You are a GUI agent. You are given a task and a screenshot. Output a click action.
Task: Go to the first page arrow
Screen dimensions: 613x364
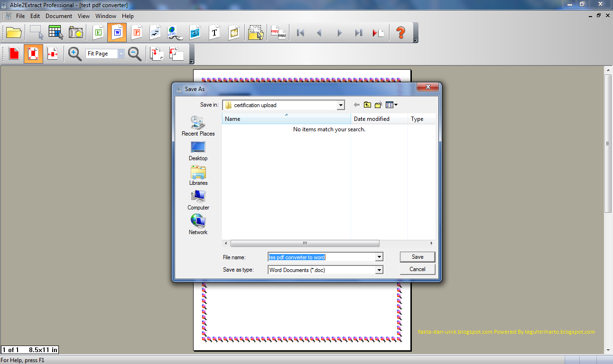[x=300, y=33]
